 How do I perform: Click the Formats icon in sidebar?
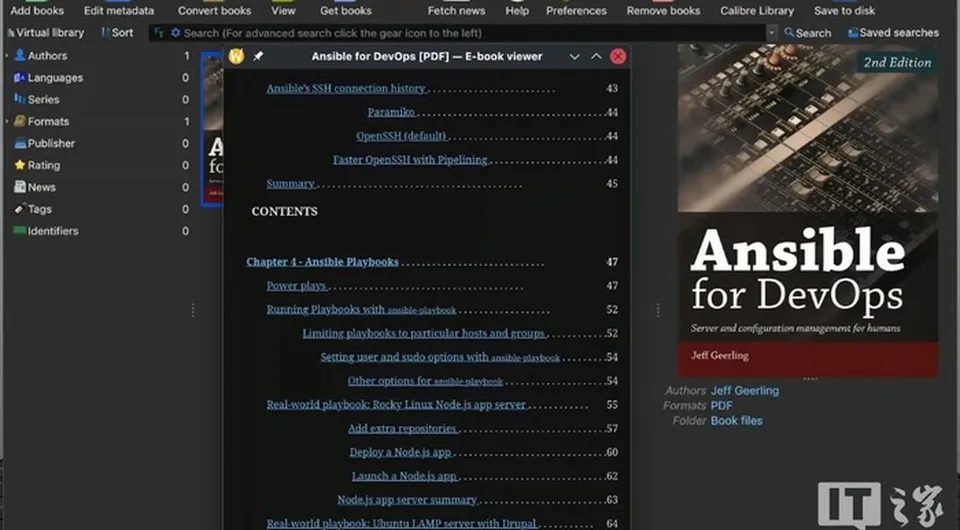20,121
